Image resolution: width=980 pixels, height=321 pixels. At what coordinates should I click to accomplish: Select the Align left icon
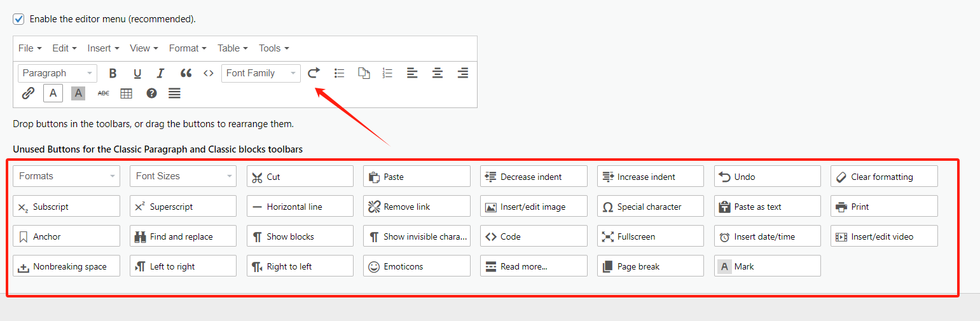click(413, 73)
